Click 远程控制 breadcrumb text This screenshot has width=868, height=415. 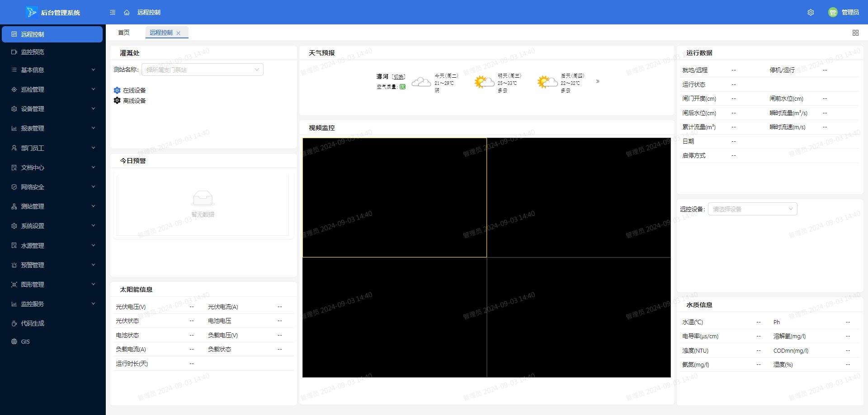click(149, 12)
